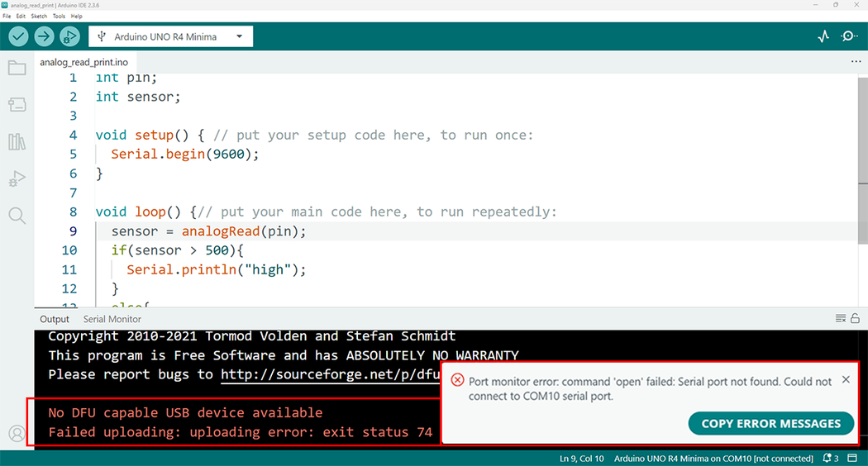Switch to the Output tab

tap(55, 319)
